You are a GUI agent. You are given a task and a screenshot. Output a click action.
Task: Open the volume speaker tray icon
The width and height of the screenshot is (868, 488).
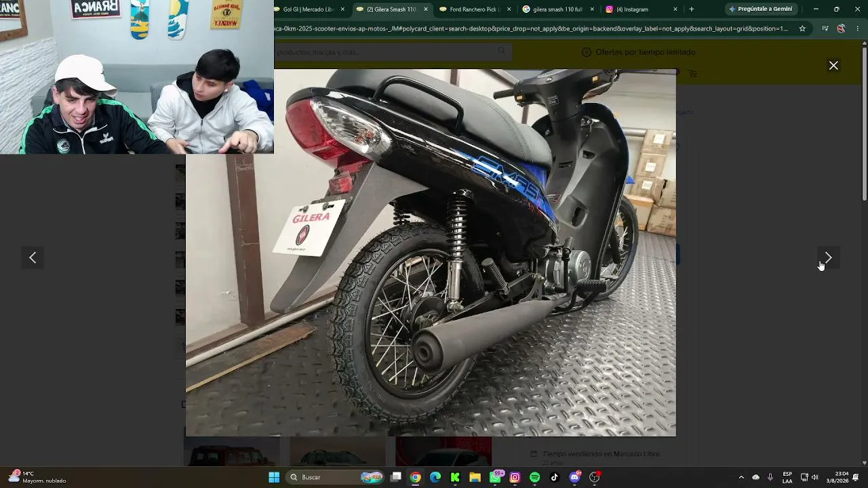[814, 477]
